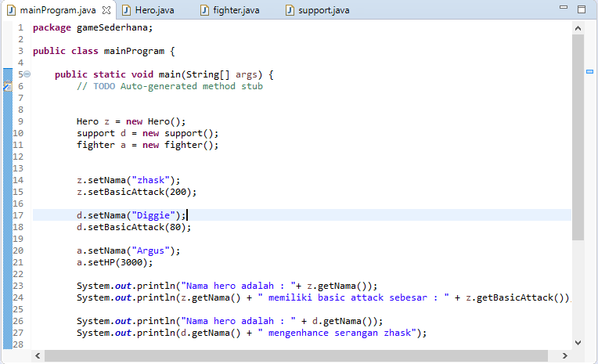Viewport: 598px width, 364px height.
Task: Click the vertical scrollbar up arrow
Action: (x=578, y=28)
